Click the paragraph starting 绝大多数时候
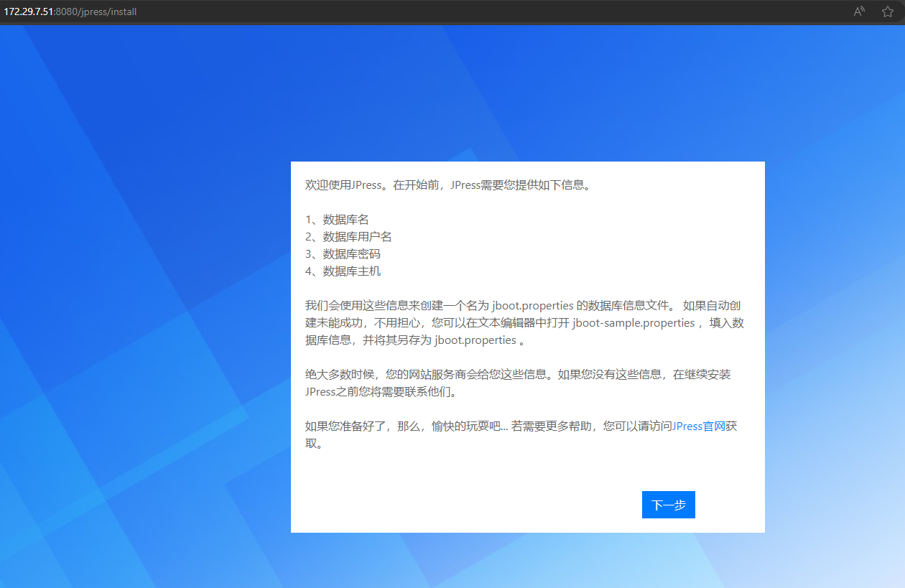Viewport: 905px width, 588px height. pos(519,383)
